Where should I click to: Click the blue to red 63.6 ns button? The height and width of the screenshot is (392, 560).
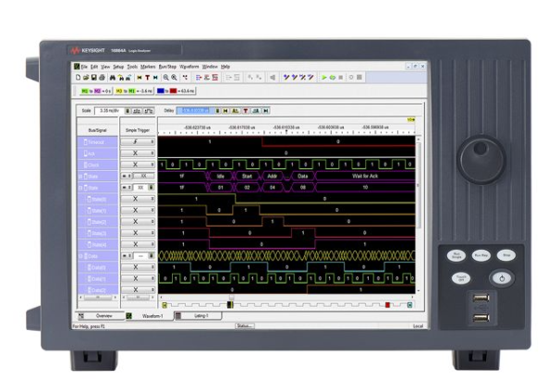coord(176,92)
